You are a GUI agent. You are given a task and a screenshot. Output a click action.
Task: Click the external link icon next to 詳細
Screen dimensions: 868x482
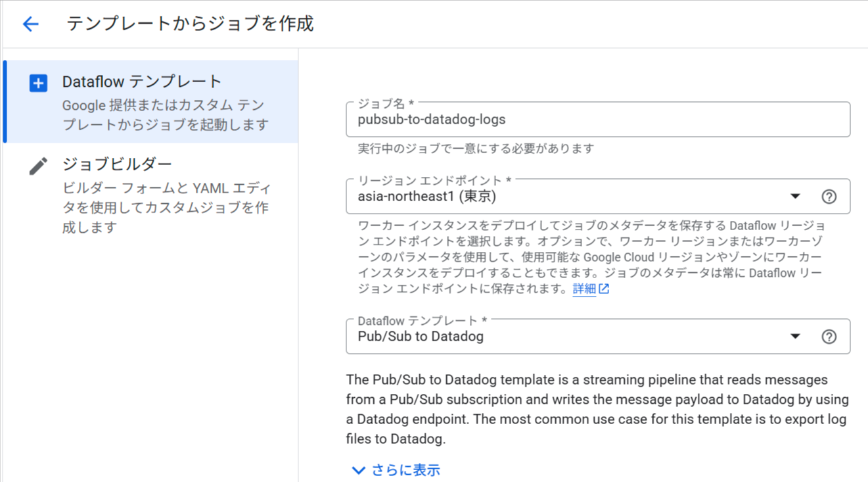coord(604,289)
